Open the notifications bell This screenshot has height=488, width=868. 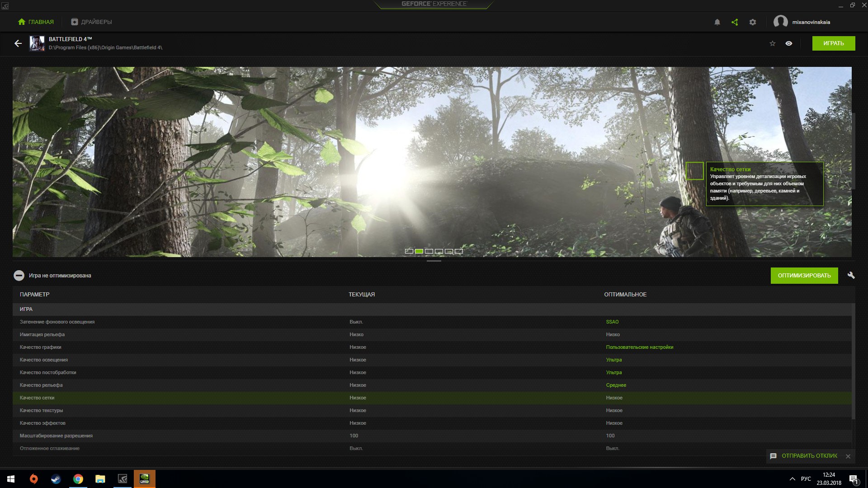click(x=717, y=22)
